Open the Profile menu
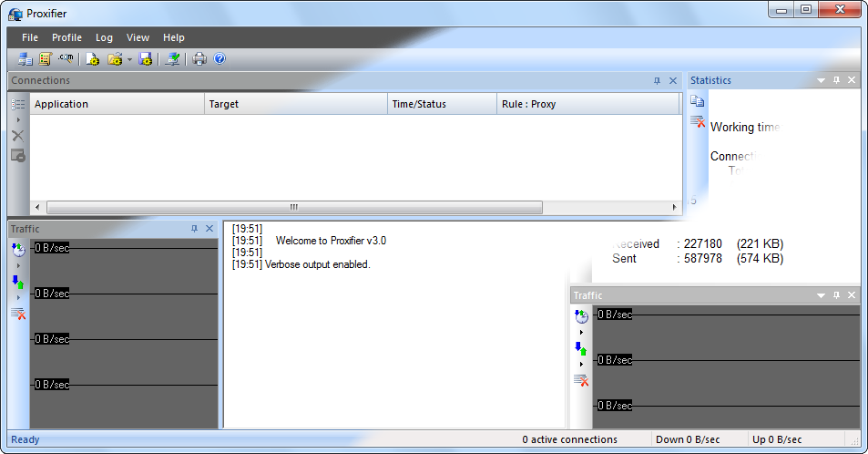The width and height of the screenshot is (868, 454). (66, 37)
